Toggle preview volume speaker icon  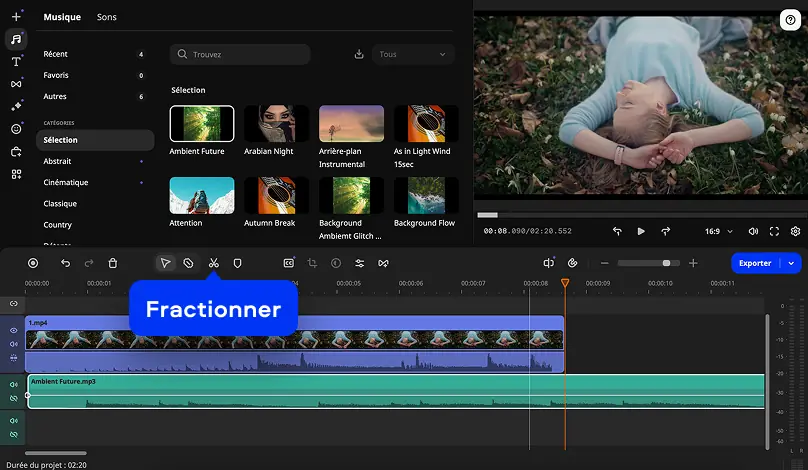(x=753, y=231)
